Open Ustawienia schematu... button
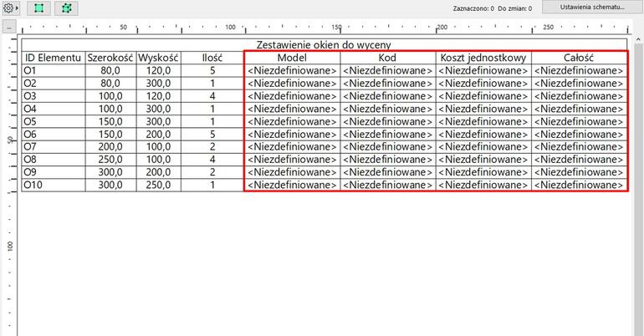This screenshot has width=644, height=336. click(592, 8)
